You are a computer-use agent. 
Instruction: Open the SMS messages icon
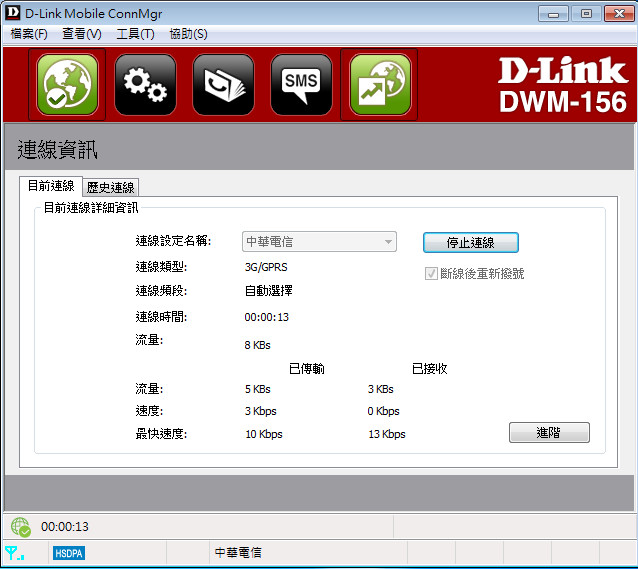tap(301, 85)
